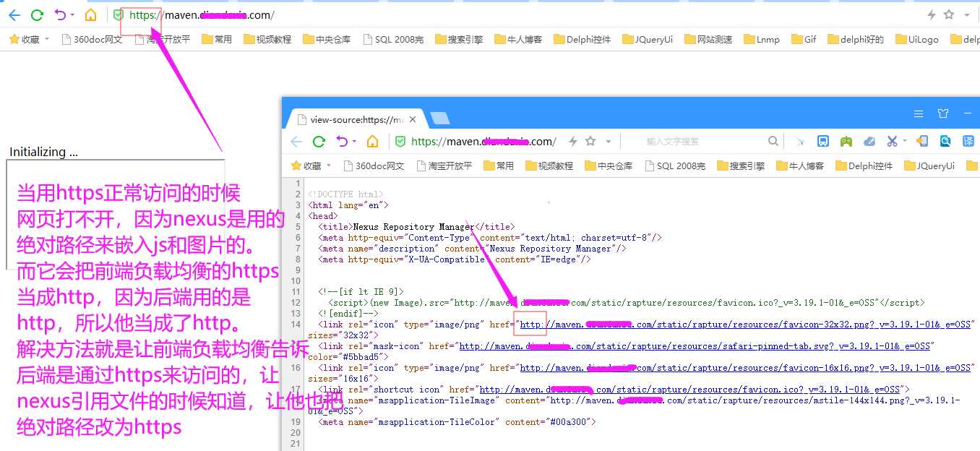Open 中央仓库 folder in front window bookmarks bar

point(609,166)
